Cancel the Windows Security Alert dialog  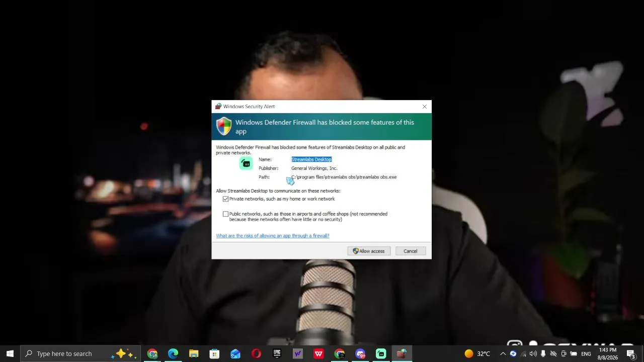[410, 251]
